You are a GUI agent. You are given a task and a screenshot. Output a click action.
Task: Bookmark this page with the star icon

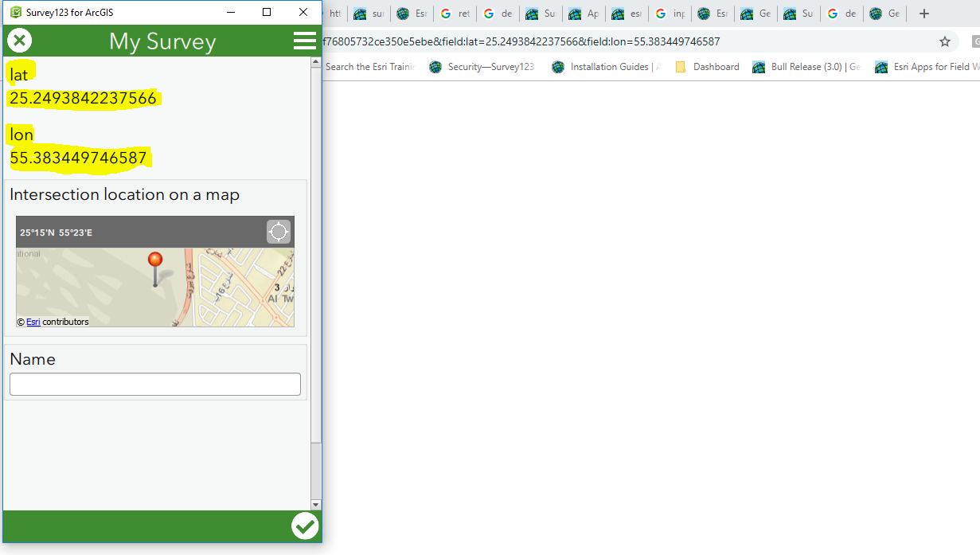click(x=945, y=41)
